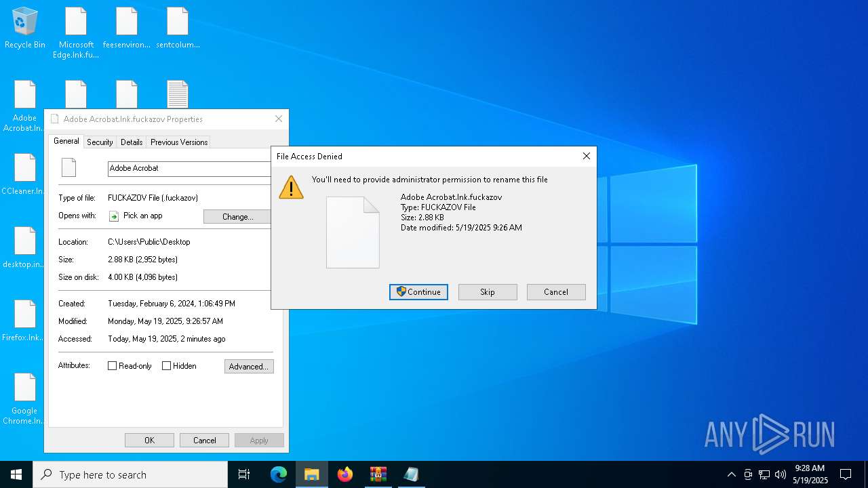Screen dimensions: 868x488
Task: Switch to the Security tab
Action: 100,142
